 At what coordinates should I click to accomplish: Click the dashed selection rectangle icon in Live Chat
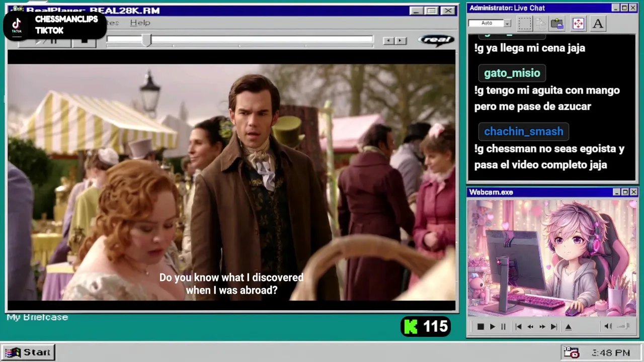524,24
